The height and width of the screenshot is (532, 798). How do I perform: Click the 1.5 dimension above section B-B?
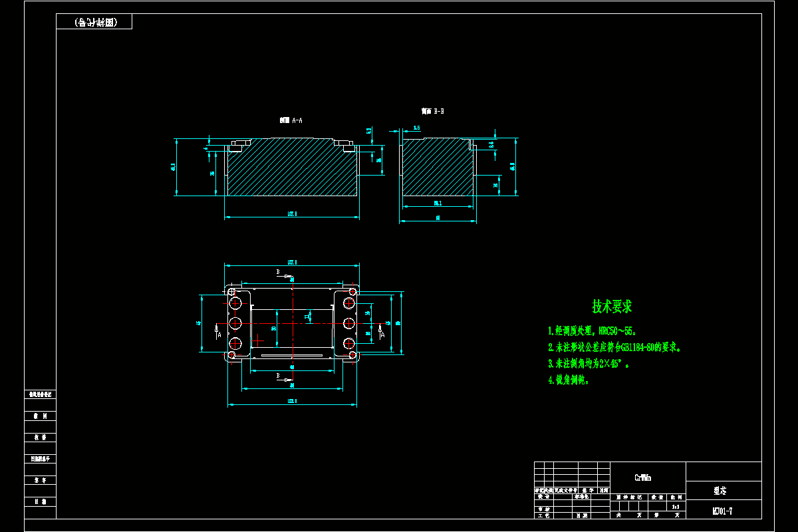pyautogui.click(x=416, y=128)
